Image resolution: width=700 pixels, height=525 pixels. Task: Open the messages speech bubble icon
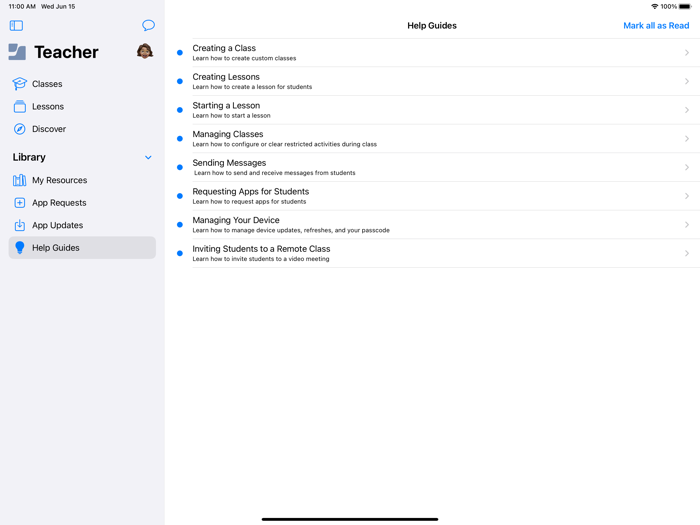(148, 25)
